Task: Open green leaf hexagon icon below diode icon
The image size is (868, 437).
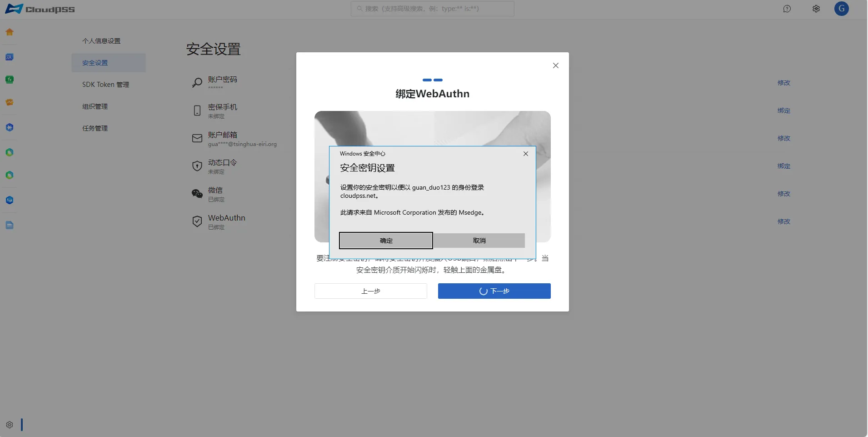Action: (x=10, y=152)
